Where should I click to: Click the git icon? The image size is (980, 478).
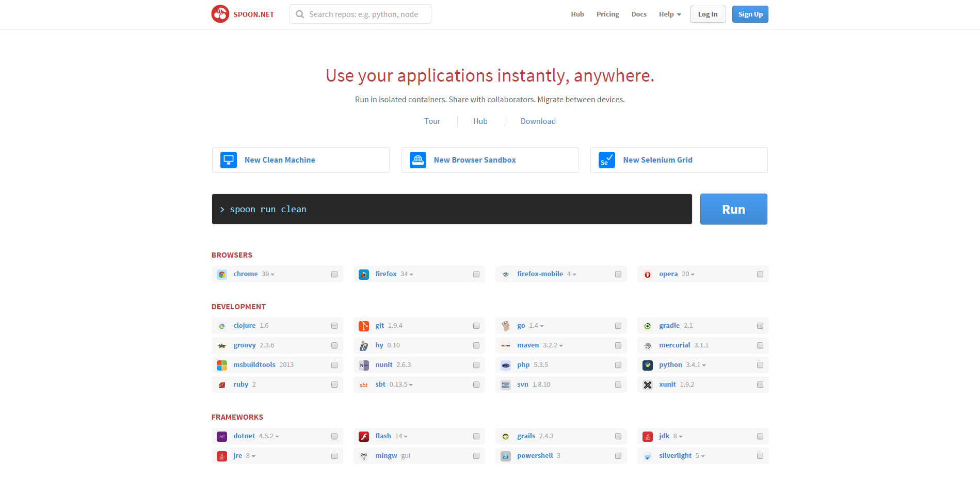tap(364, 326)
